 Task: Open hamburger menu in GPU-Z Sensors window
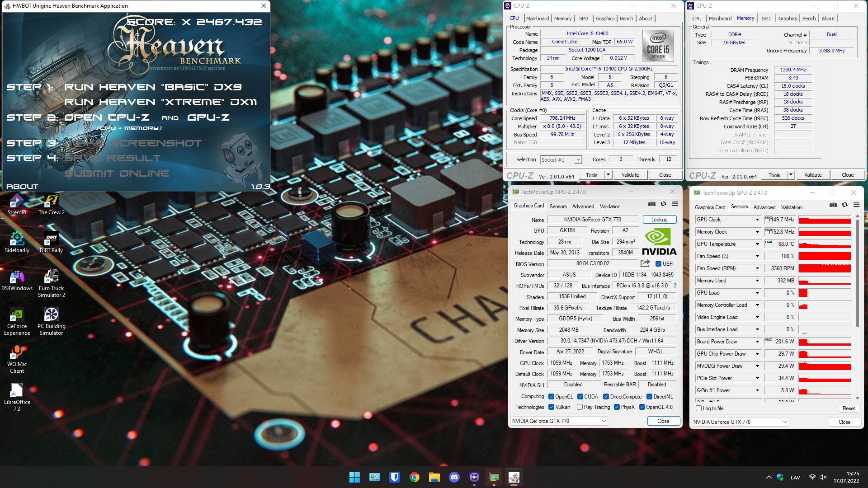856,205
